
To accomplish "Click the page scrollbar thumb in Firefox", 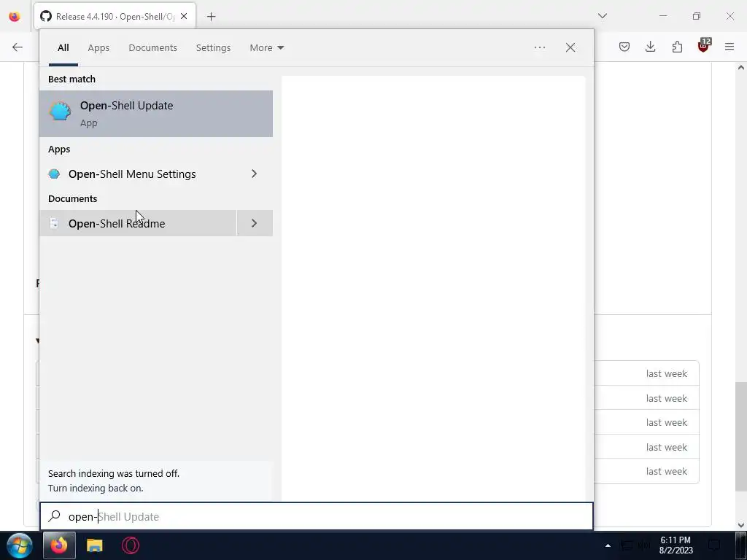I will coord(741,436).
